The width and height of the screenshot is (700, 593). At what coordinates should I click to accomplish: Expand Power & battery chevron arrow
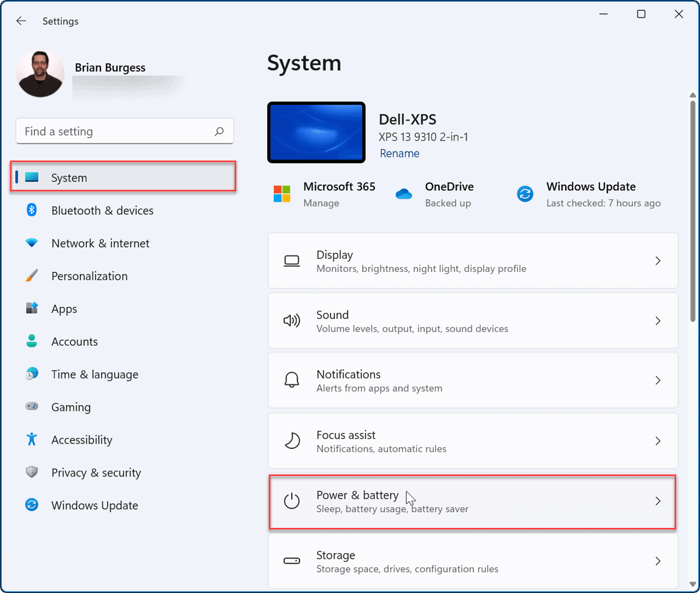pyautogui.click(x=657, y=501)
